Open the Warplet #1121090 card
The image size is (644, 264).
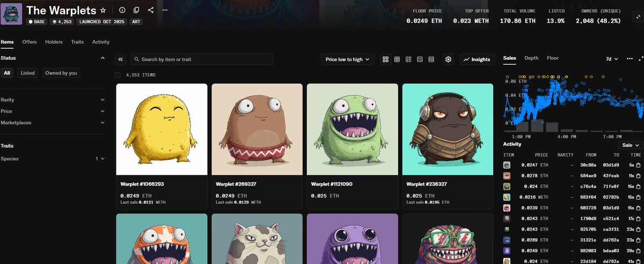(353, 146)
